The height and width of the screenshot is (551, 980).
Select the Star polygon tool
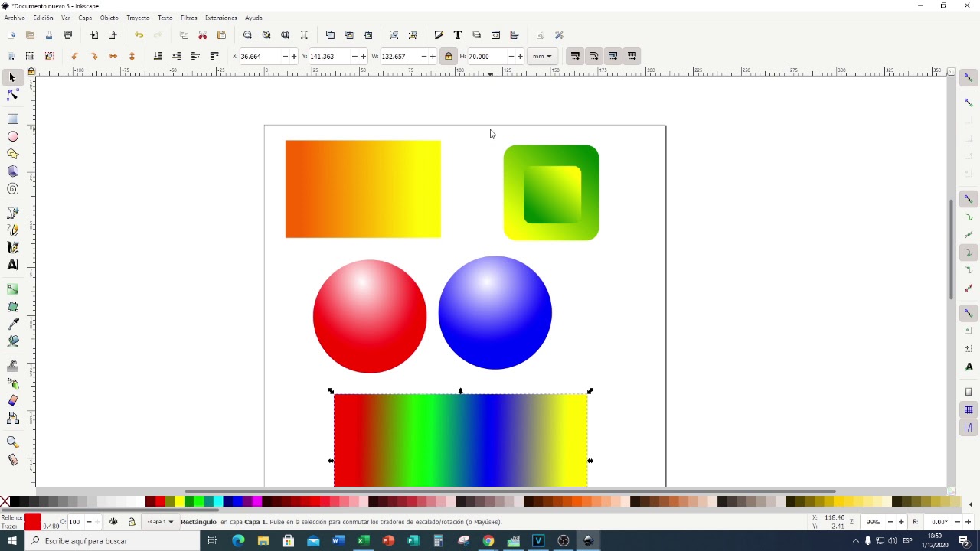click(12, 154)
